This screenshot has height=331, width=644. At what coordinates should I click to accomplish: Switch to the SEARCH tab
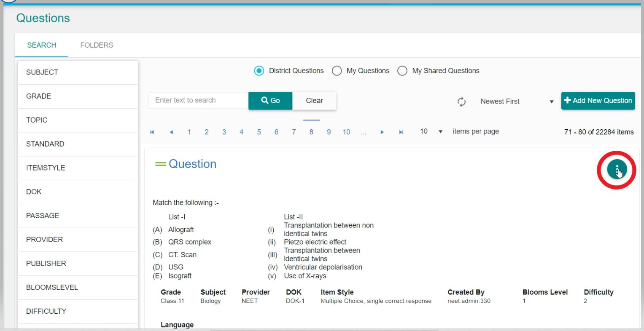click(41, 45)
